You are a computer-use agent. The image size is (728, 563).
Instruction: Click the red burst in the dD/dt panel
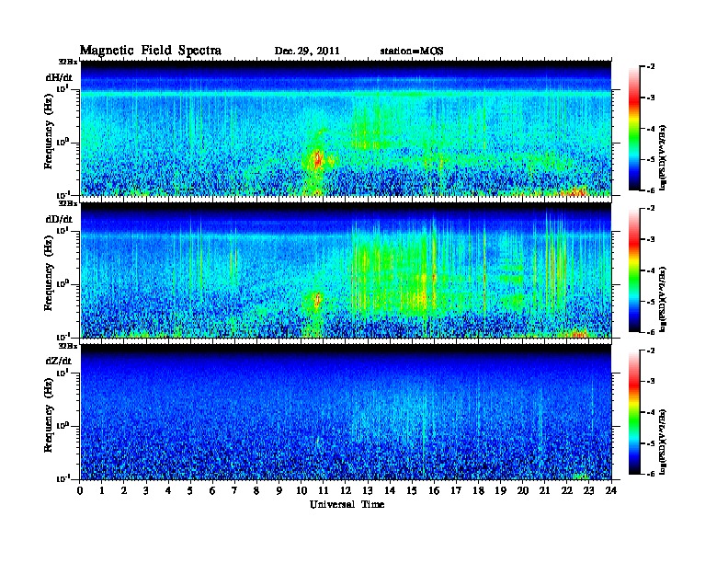pyautogui.click(x=318, y=300)
